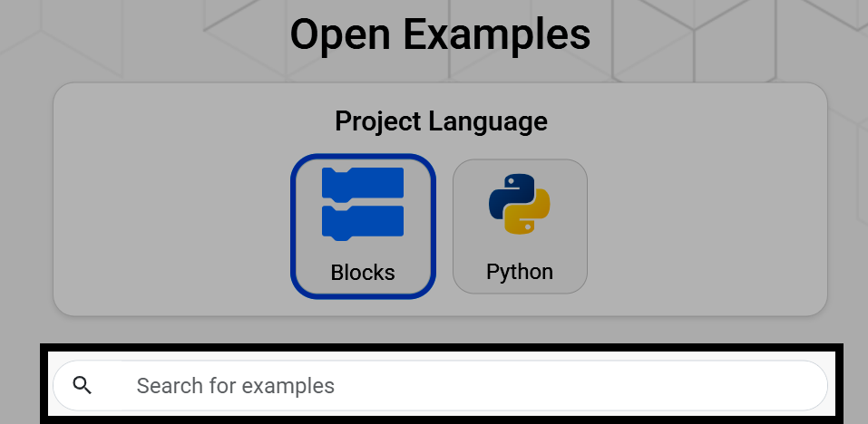Click the Python snake logo
This screenshot has height=424, width=868.
click(x=519, y=204)
